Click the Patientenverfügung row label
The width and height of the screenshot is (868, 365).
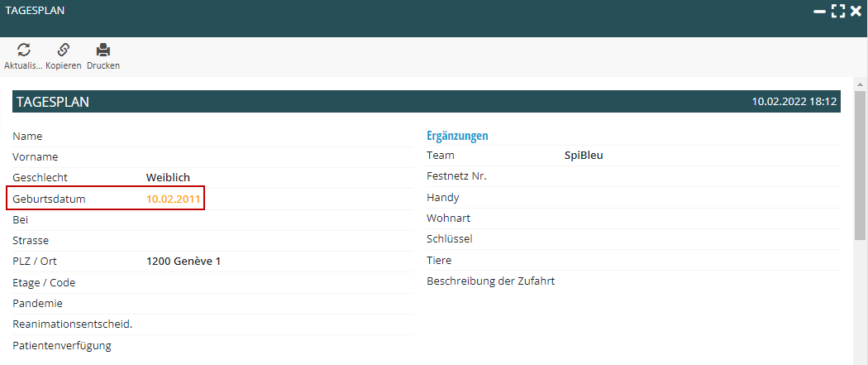pos(62,345)
